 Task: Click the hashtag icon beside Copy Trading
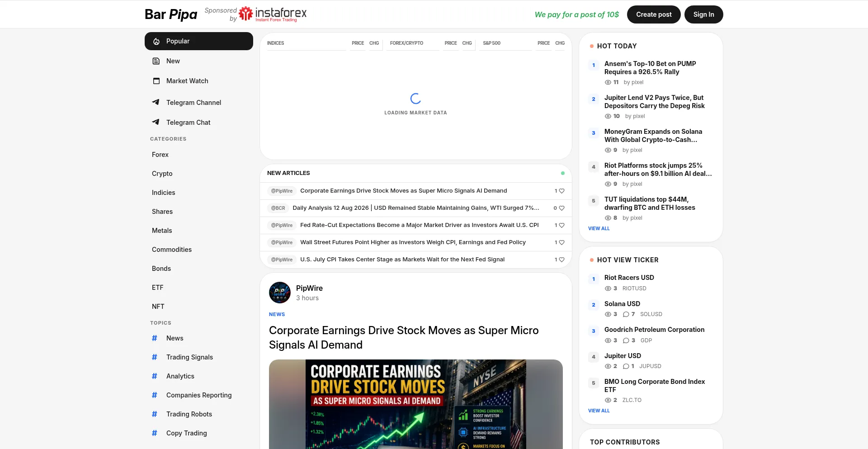155,433
